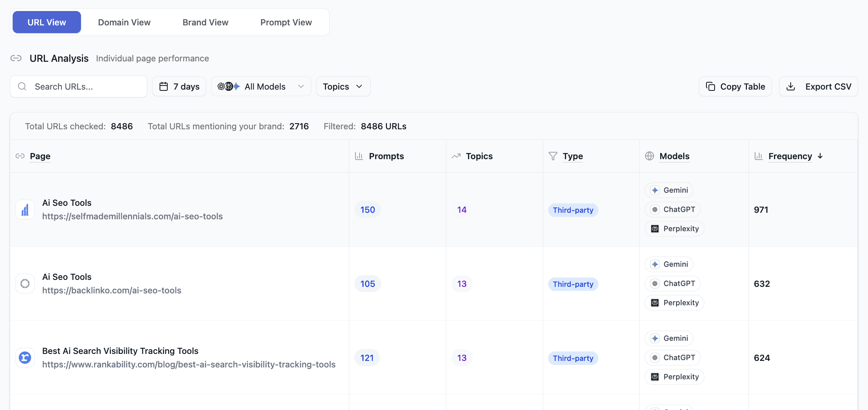
Task: Click the calendar icon in date filter
Action: 164,86
